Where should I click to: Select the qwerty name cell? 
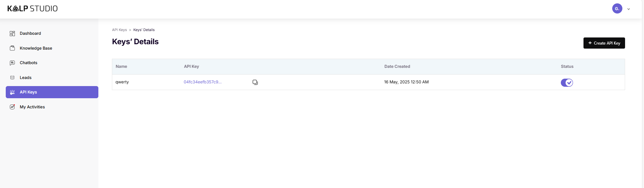coord(122,82)
